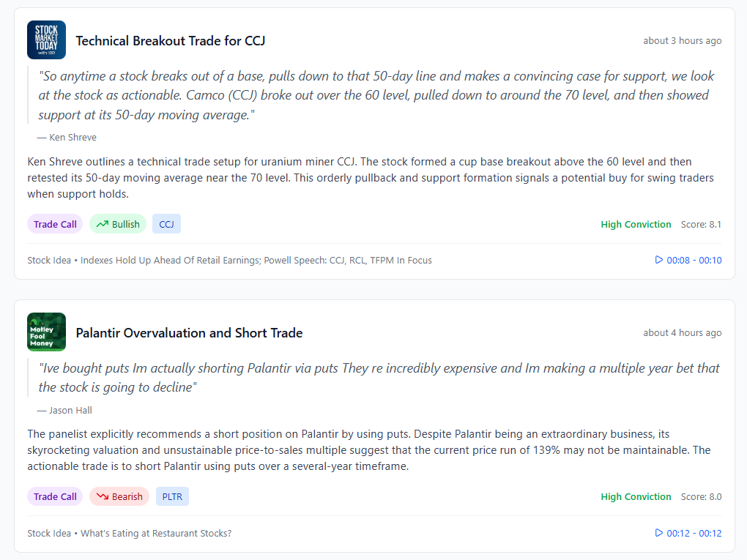
Task: Toggle the High Conviction label on the CCJ card
Action: (636, 224)
